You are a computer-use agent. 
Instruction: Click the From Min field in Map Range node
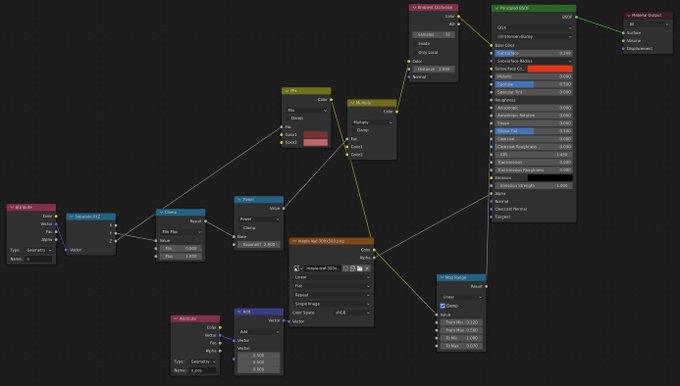pyautogui.click(x=461, y=322)
